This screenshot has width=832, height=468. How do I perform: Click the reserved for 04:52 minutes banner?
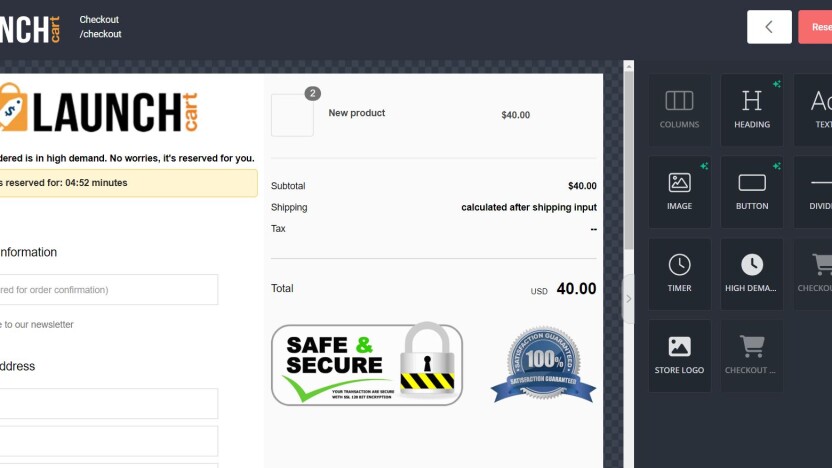click(x=128, y=183)
